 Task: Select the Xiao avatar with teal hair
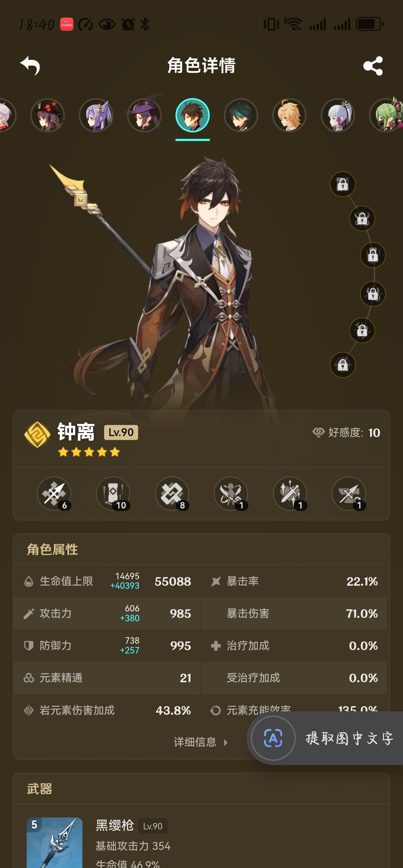241,115
